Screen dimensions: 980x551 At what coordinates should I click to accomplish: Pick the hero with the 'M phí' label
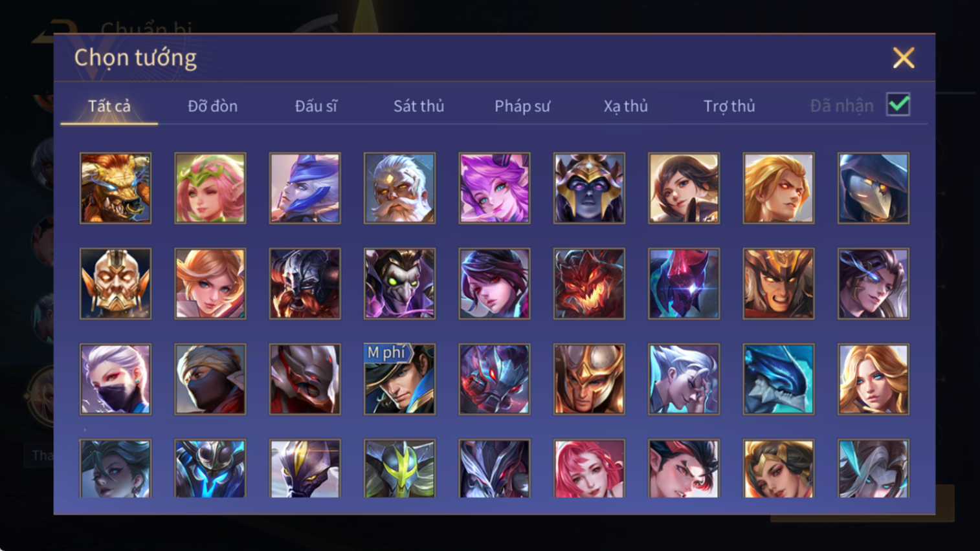[x=399, y=379]
